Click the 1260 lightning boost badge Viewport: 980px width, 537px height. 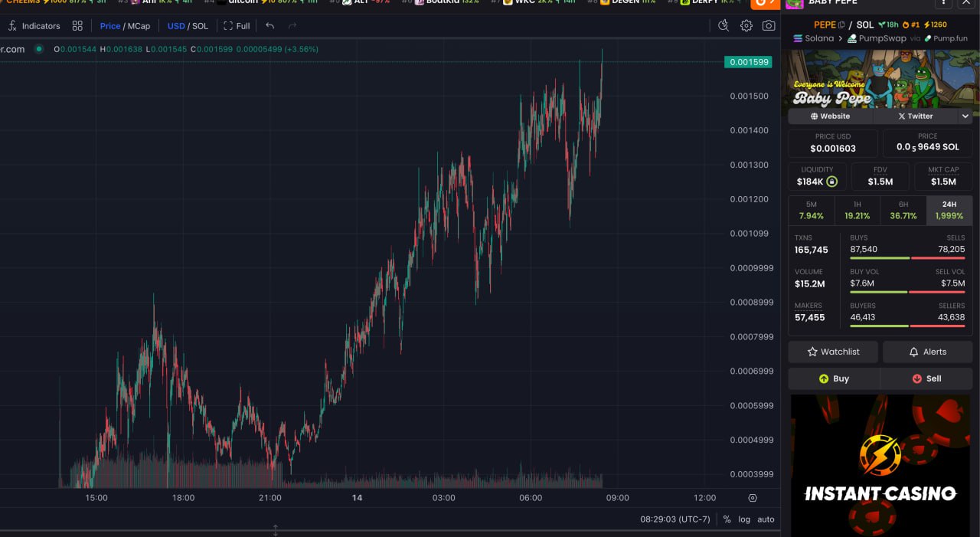pos(936,25)
